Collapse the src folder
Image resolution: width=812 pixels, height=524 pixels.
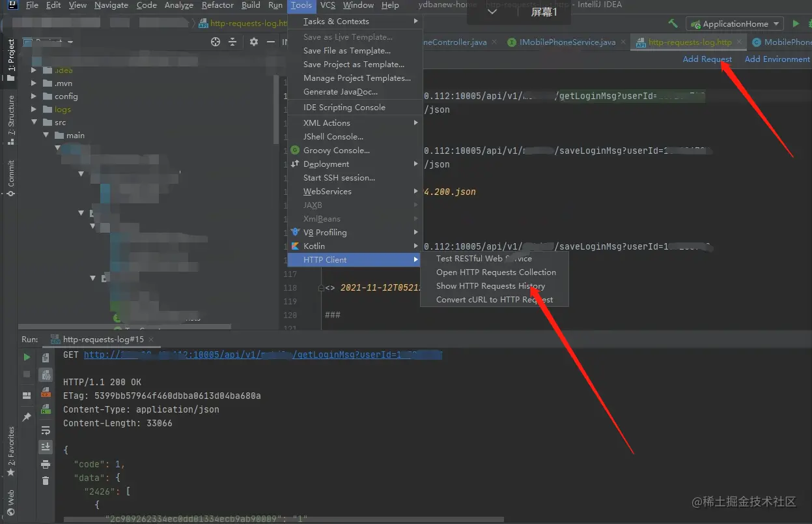(35, 122)
